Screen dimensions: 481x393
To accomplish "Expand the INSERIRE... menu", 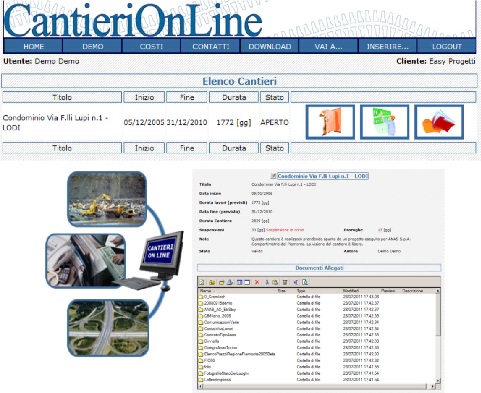I will (x=388, y=46).
